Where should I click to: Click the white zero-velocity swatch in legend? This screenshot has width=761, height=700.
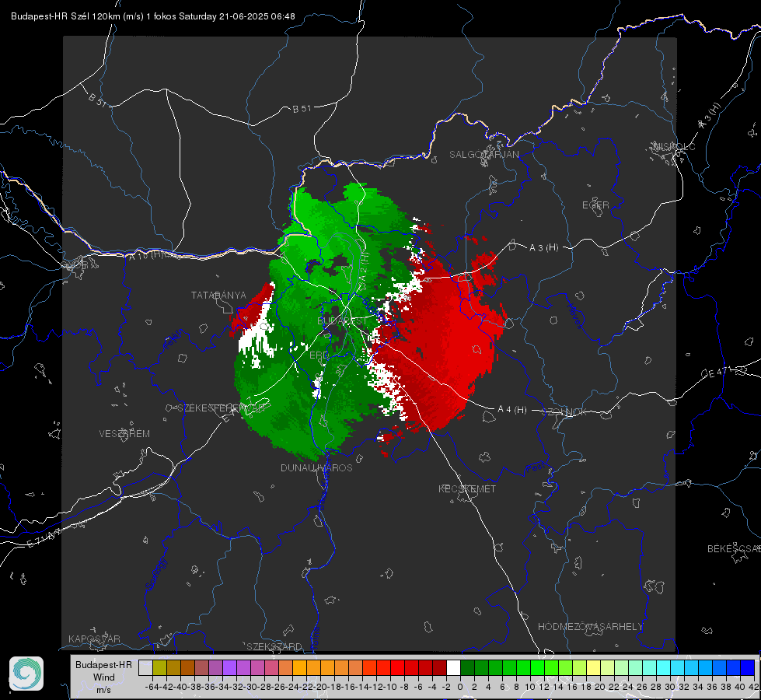[x=453, y=667]
